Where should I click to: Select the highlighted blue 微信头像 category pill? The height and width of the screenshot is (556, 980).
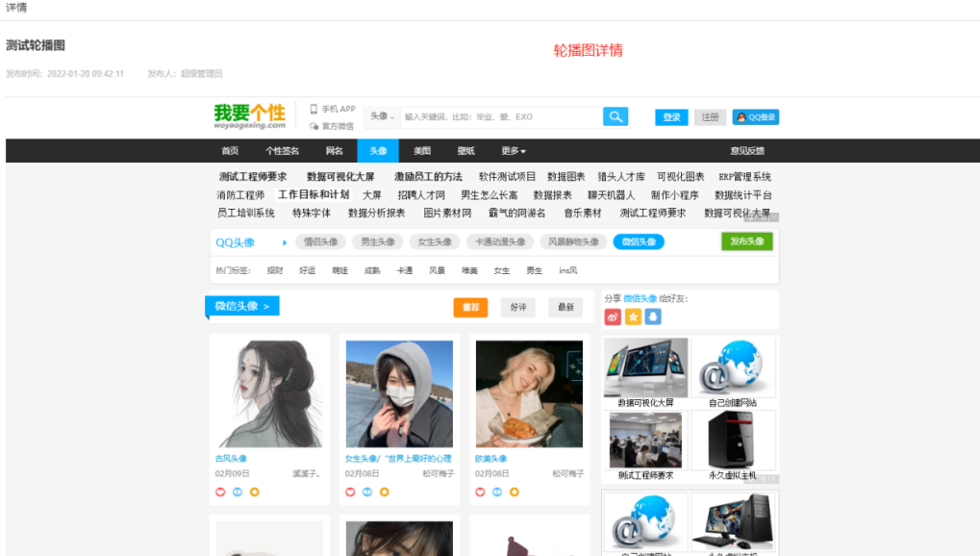point(639,242)
